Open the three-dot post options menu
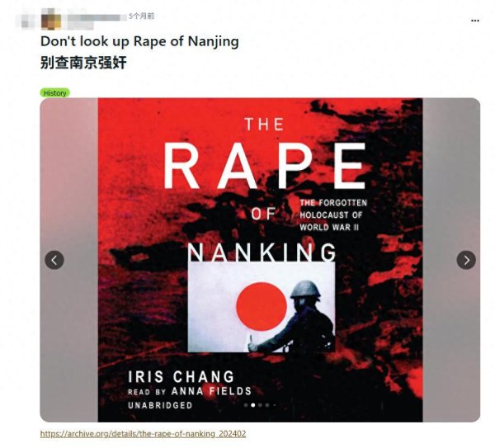This screenshot has height=448, width=495. tap(475, 21)
